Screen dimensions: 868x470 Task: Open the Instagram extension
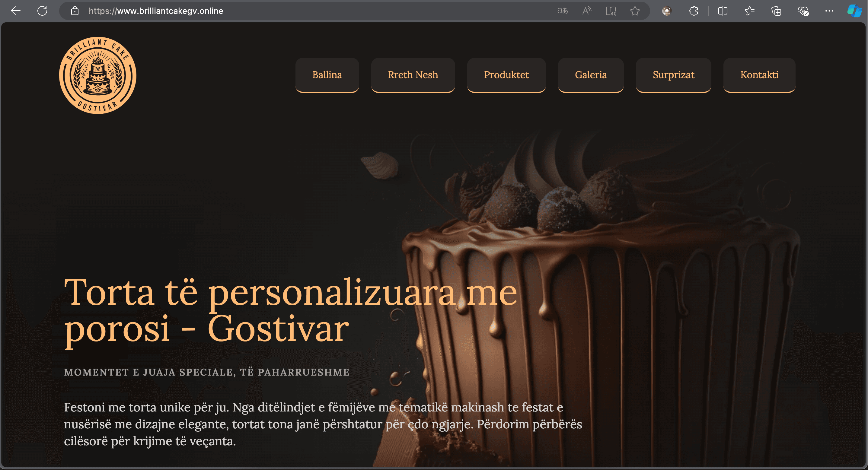pyautogui.click(x=666, y=11)
